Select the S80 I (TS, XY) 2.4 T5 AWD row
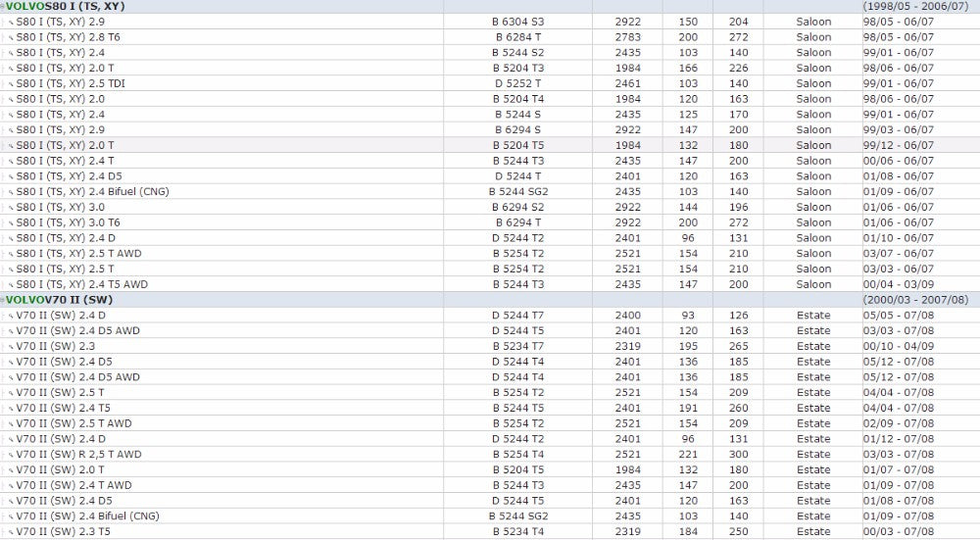Image resolution: width=980 pixels, height=540 pixels. click(x=490, y=284)
